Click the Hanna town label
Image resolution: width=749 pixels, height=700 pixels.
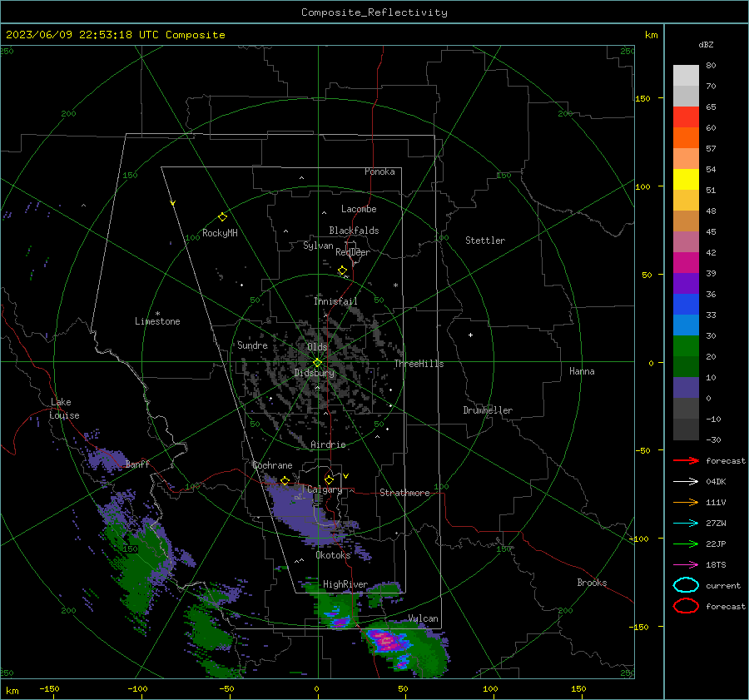coord(582,371)
